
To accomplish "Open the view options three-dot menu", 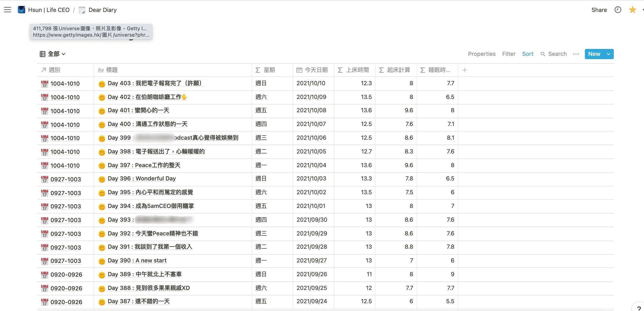I will (576, 54).
